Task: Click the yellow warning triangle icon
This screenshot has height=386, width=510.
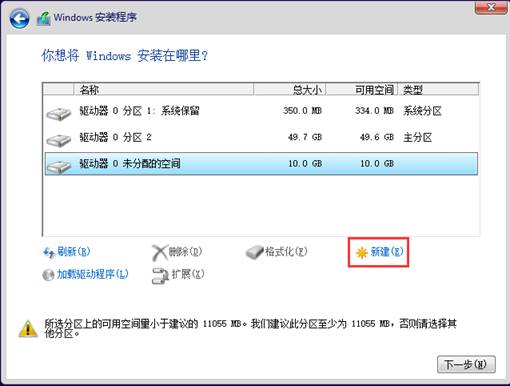Action: click(x=28, y=329)
